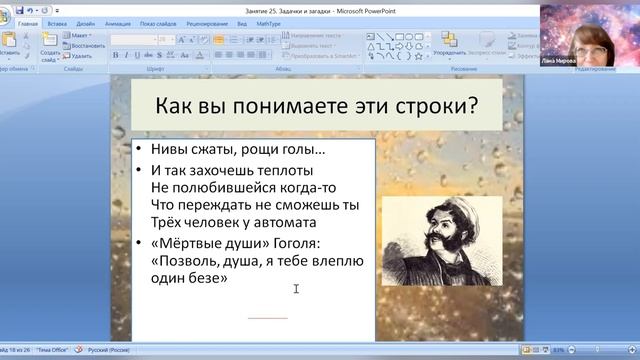The image size is (640, 360).
Task: Open the Вставка tab
Action: pyautogui.click(x=57, y=24)
